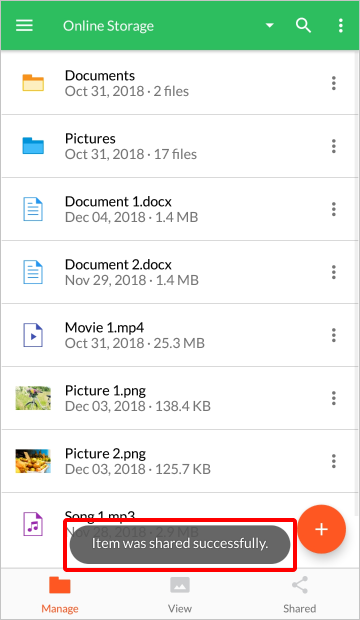Select the Manage tab
The width and height of the screenshot is (360, 620).
click(60, 595)
